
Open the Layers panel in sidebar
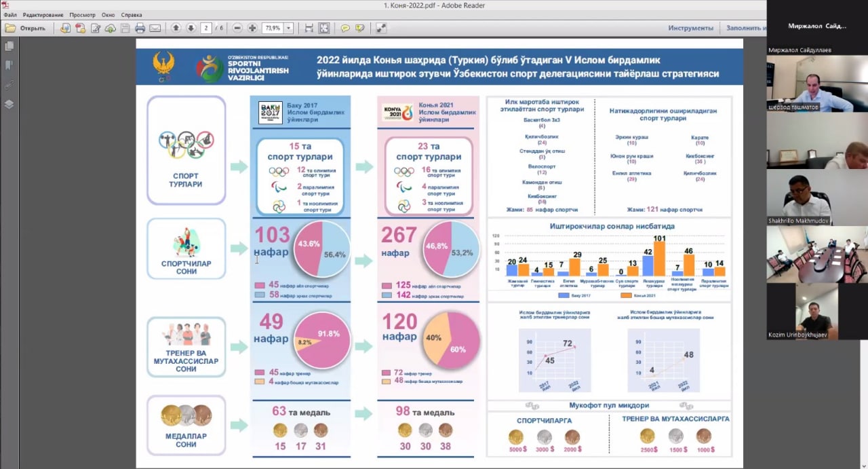coord(9,105)
